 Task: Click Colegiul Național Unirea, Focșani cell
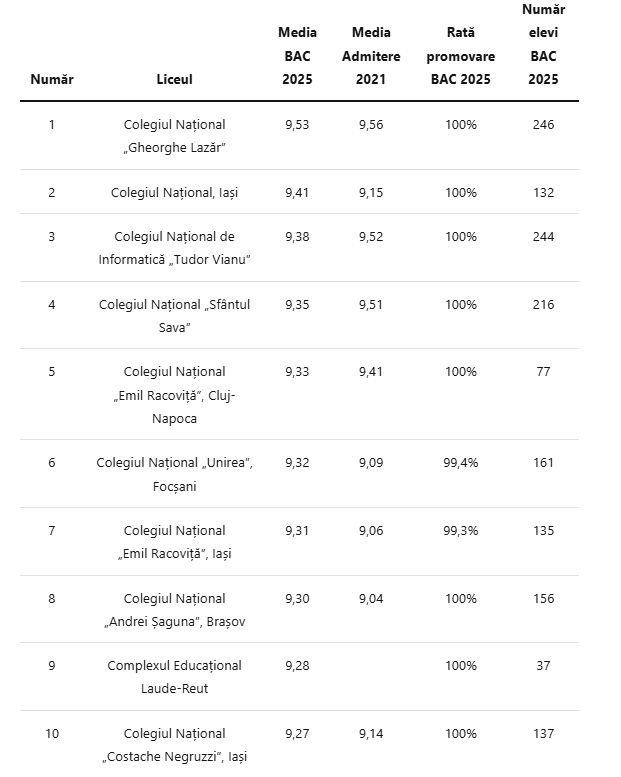tap(174, 474)
